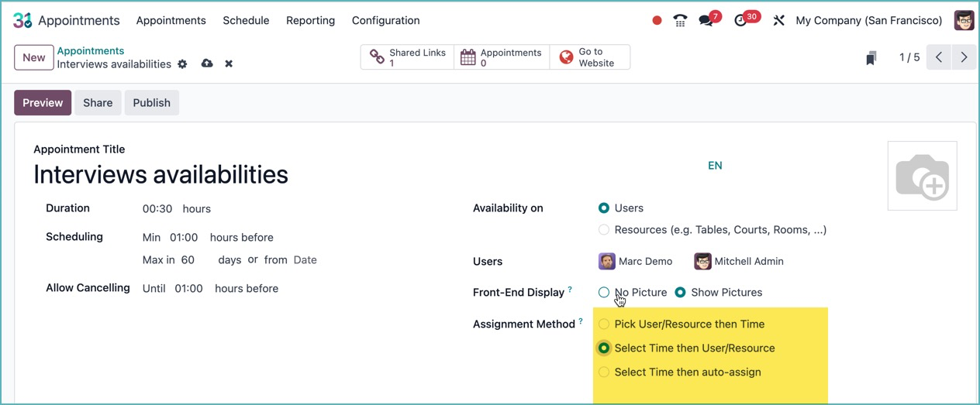Viewport: 980px width, 405px height.
Task: Open the chat messages icon with badge 7
Action: 706,21
